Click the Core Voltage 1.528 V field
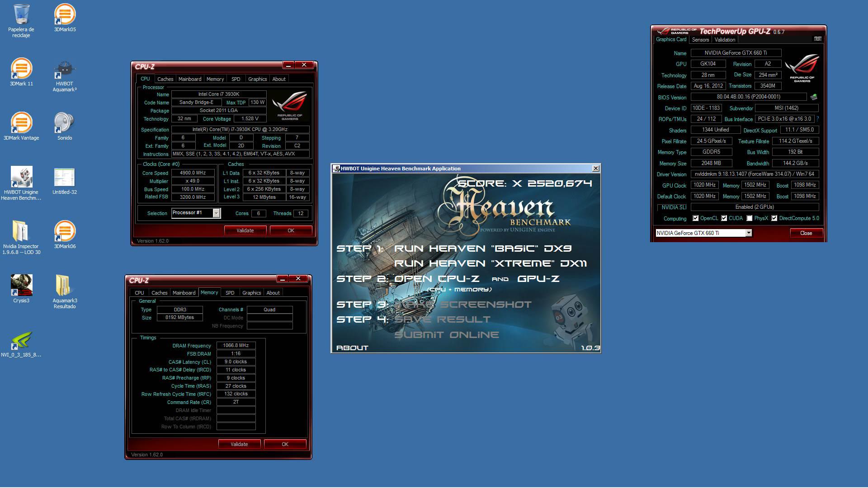 pyautogui.click(x=250, y=119)
